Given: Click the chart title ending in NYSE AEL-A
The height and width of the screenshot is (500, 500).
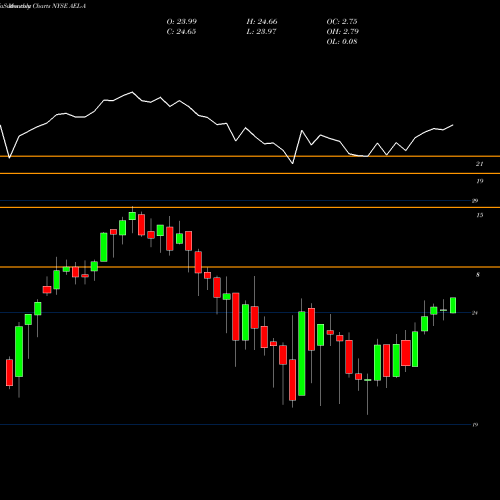Looking at the screenshot, I should coord(43,6).
